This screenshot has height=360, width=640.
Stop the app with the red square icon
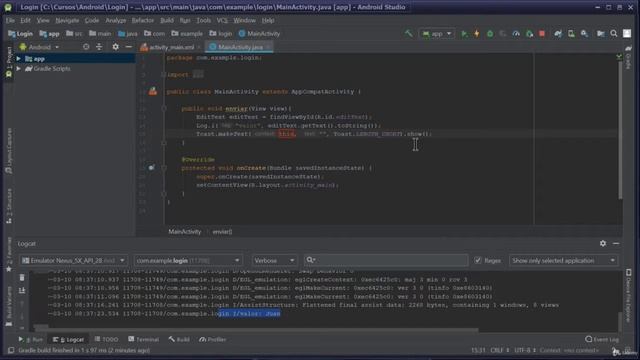click(542, 34)
